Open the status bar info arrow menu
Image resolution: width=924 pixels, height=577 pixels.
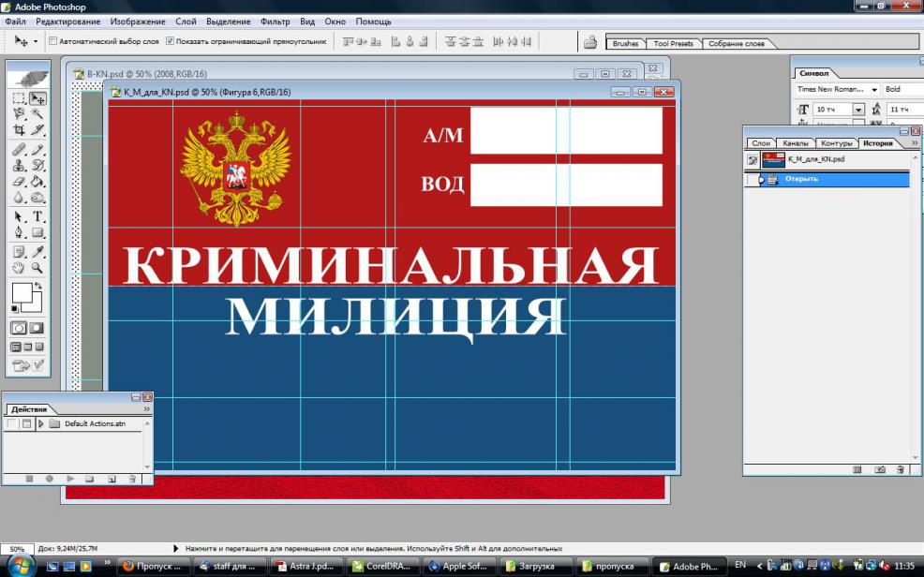tap(175, 549)
